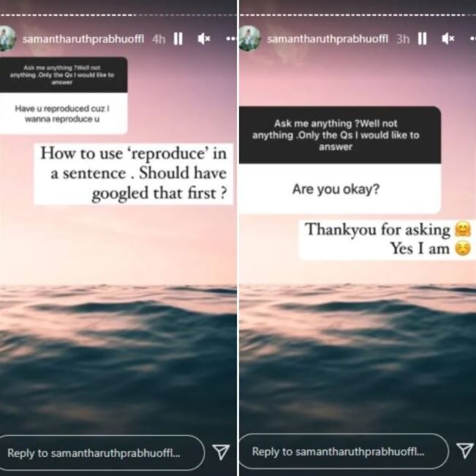Tap the left story progress bar

pyautogui.click(x=118, y=15)
